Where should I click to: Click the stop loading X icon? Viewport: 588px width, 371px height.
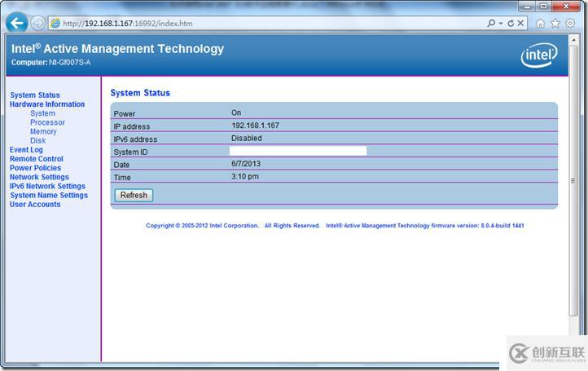point(520,24)
